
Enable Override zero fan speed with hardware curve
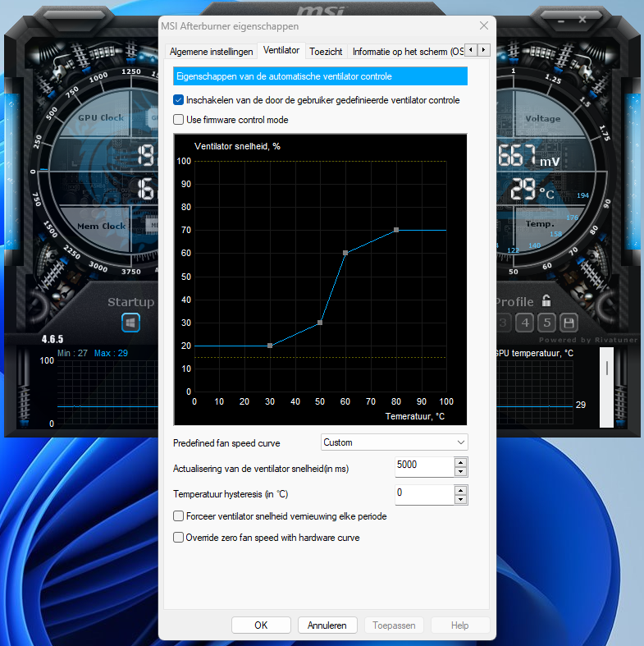pyautogui.click(x=178, y=537)
